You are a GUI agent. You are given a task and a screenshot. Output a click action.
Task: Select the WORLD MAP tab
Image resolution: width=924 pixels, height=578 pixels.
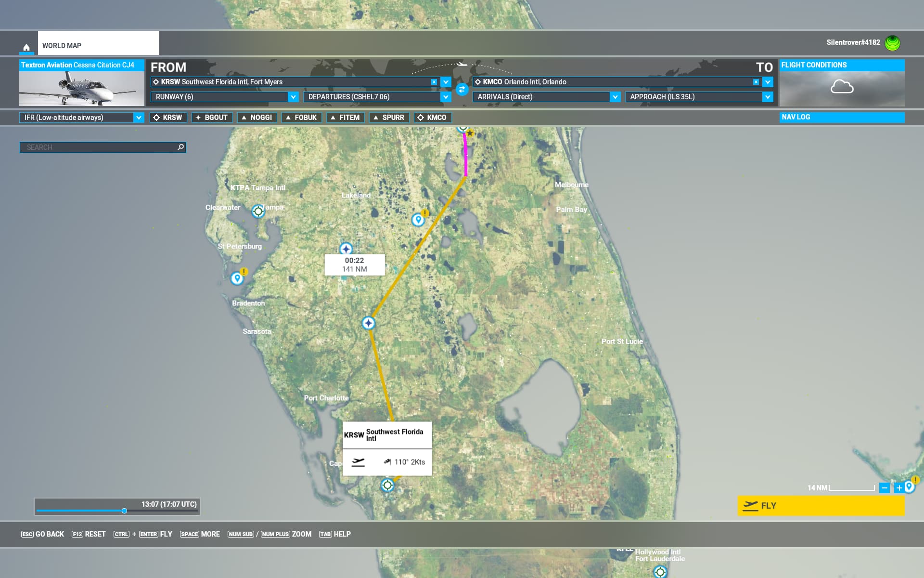[98, 45]
